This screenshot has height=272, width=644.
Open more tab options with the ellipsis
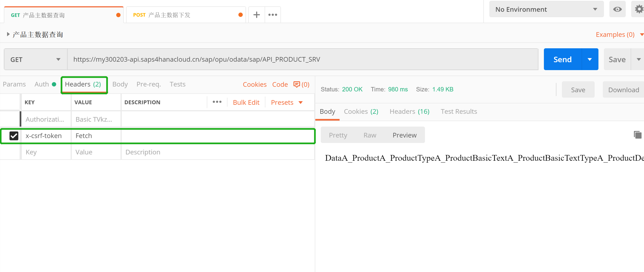tap(272, 14)
